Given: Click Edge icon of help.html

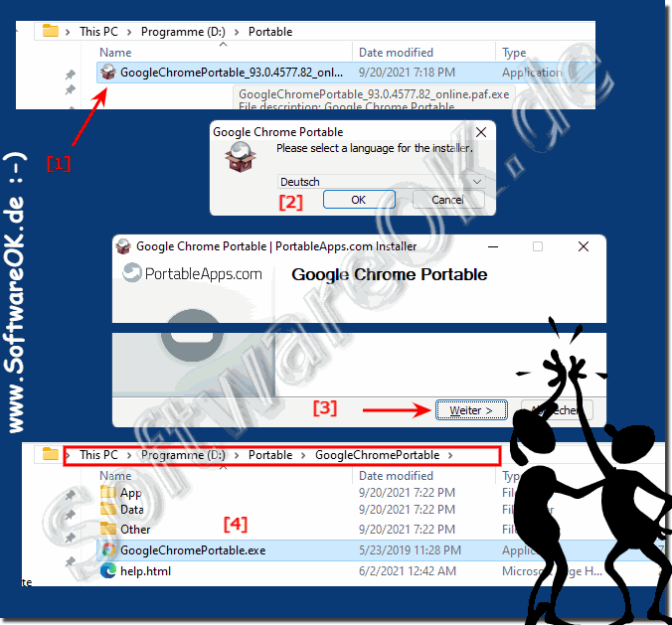Looking at the screenshot, I should coord(108,570).
